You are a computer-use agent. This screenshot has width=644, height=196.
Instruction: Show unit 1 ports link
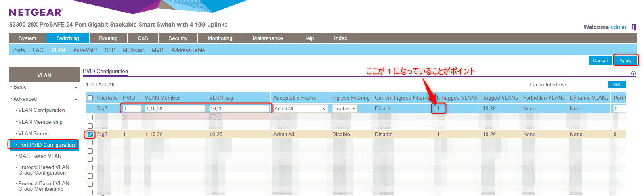click(88, 85)
